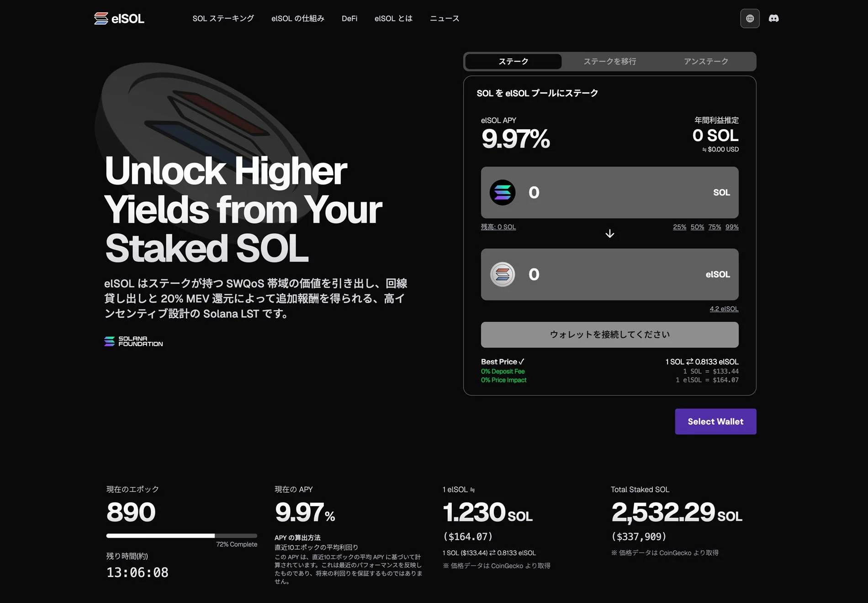Click the ウォレットを接続してください button
868x603 pixels.
pyautogui.click(x=609, y=334)
